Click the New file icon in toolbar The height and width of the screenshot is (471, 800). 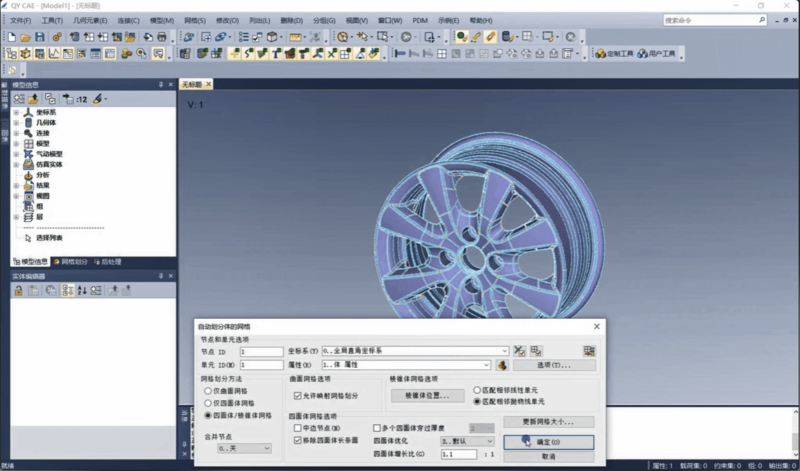10,37
